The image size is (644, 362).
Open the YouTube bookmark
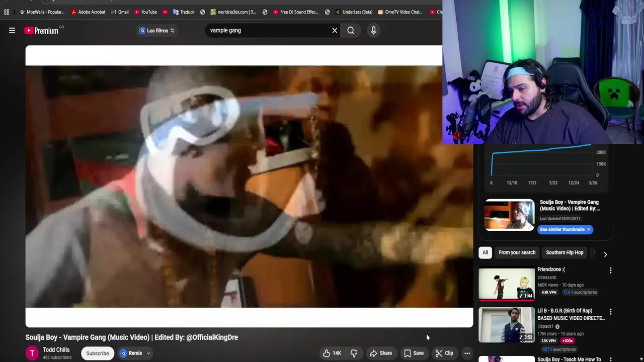click(x=145, y=12)
